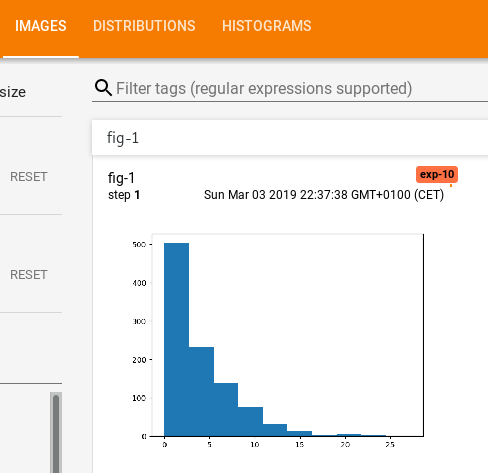Click the exp-10 run badge
Viewport: 488px width, 473px height.
pos(437,174)
